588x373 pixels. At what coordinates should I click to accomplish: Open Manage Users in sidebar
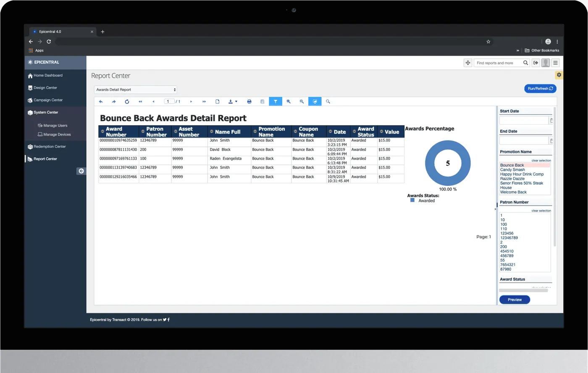[x=52, y=125]
